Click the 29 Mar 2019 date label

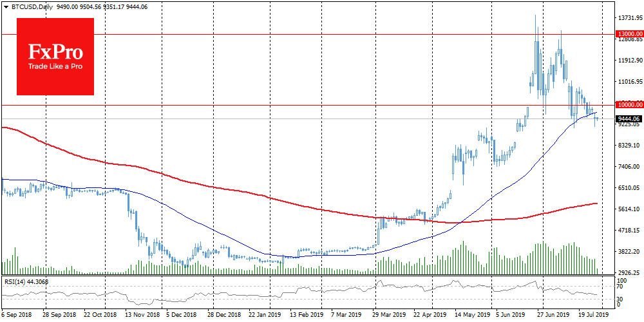(390, 316)
